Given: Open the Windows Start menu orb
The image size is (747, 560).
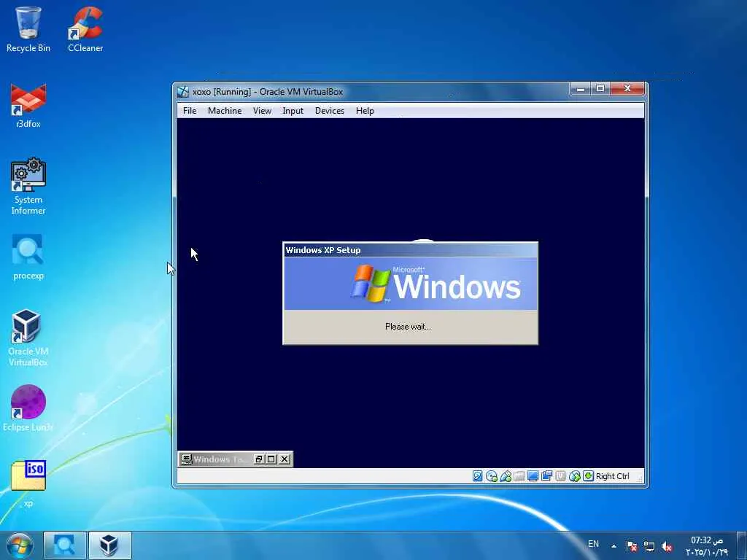Looking at the screenshot, I should point(20,545).
